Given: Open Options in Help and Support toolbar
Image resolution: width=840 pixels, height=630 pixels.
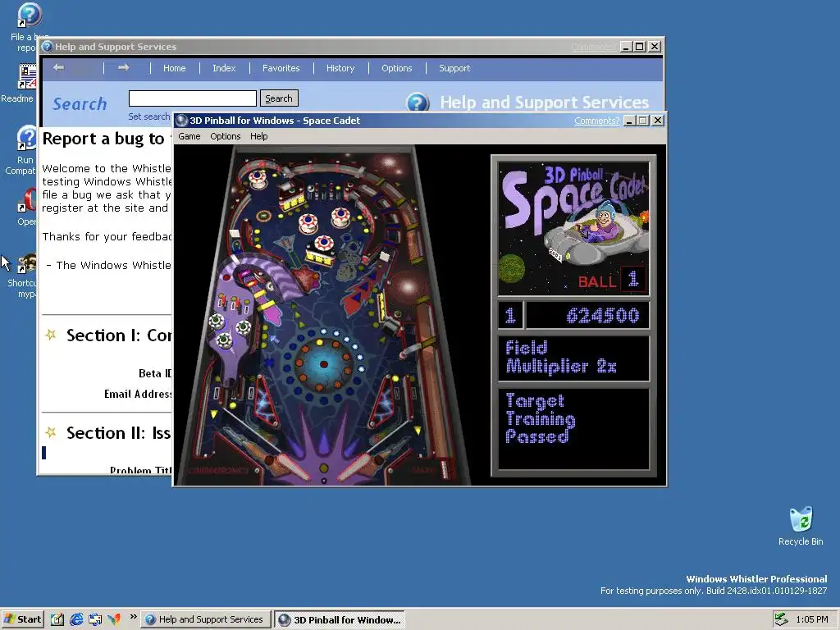Looking at the screenshot, I should (396, 68).
